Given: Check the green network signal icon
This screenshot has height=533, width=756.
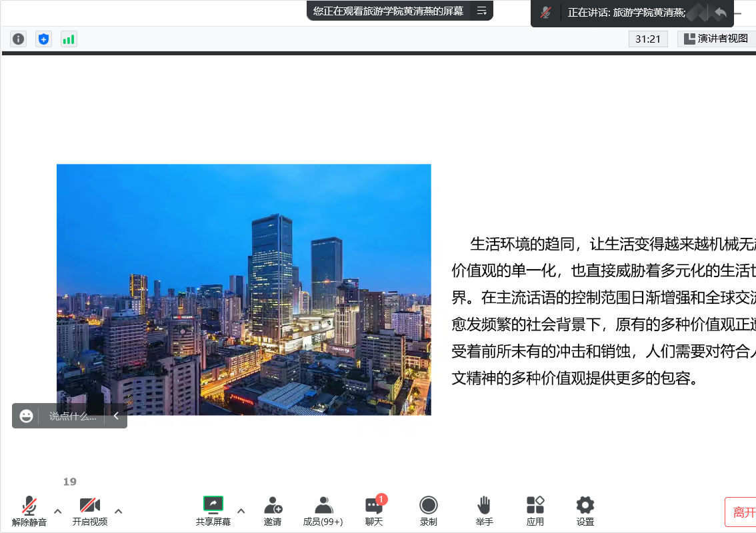Looking at the screenshot, I should click(x=69, y=39).
